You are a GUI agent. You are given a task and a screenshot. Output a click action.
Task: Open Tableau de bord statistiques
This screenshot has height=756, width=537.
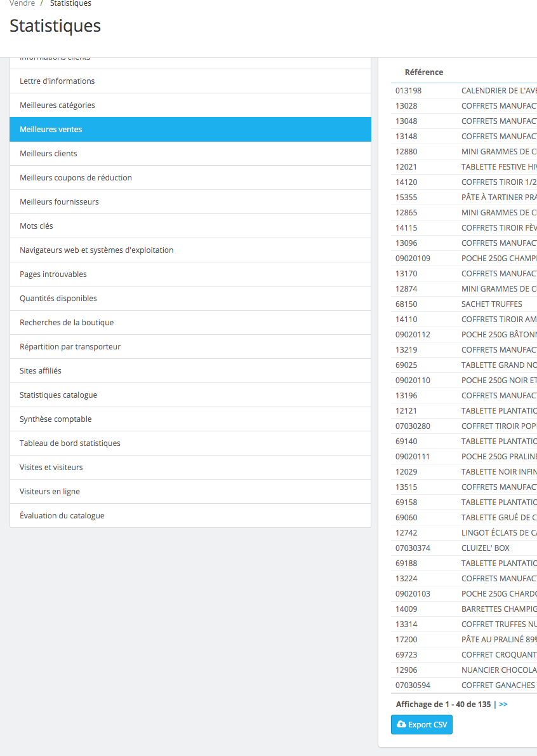pyautogui.click(x=190, y=443)
